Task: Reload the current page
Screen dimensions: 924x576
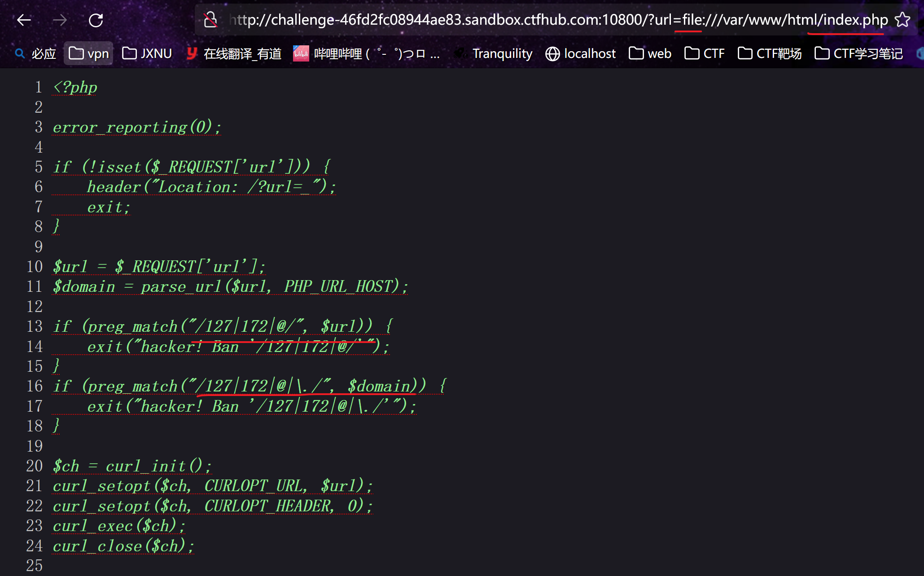Action: click(x=96, y=20)
